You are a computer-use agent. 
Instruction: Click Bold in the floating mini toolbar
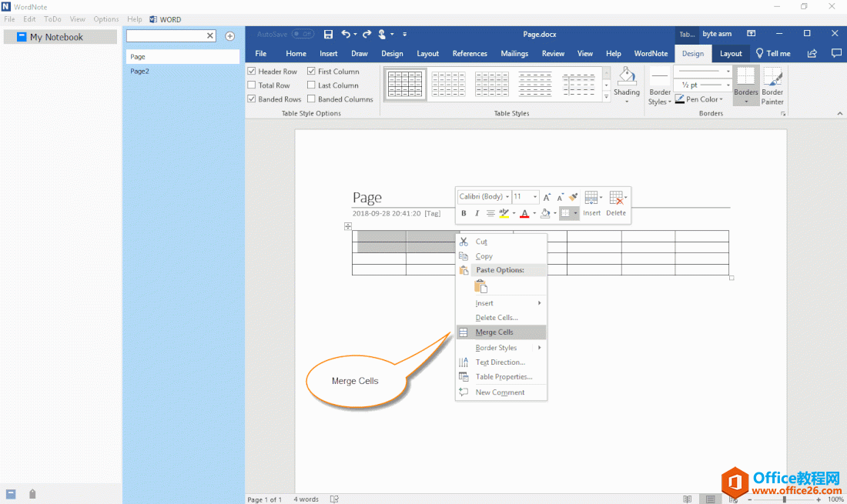click(464, 213)
